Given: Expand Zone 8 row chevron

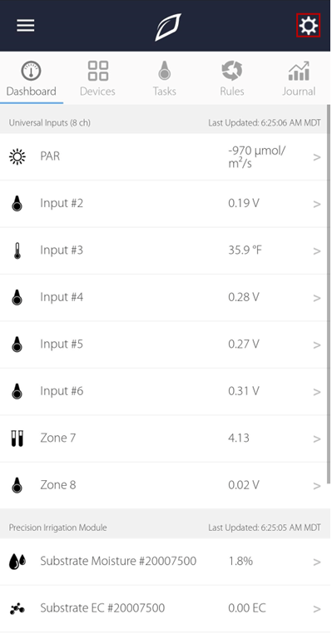Looking at the screenshot, I should pyautogui.click(x=317, y=486).
